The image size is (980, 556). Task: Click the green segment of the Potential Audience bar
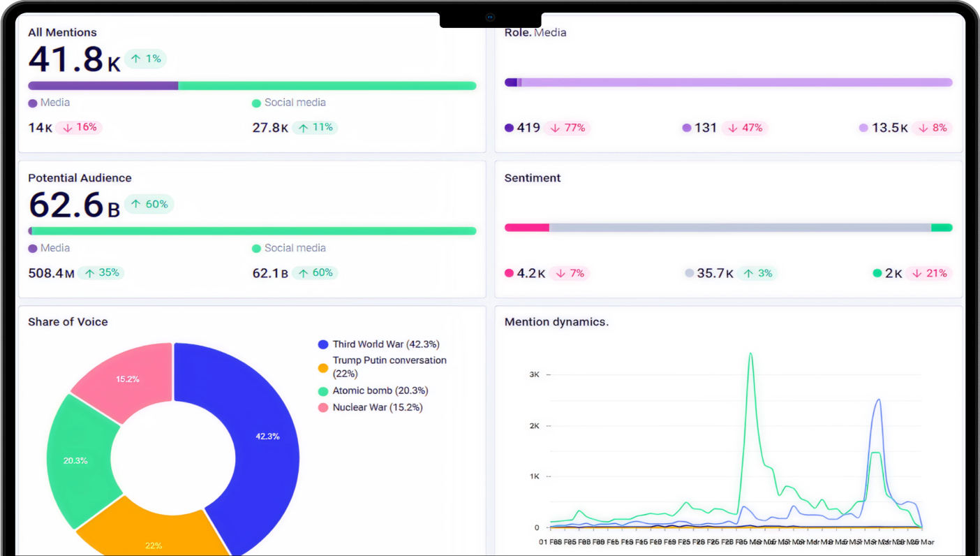254,231
